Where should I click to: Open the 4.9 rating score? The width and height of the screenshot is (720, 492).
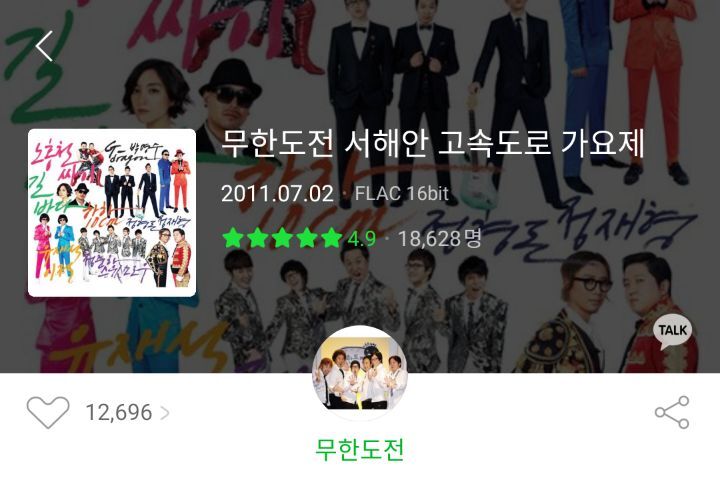click(361, 239)
